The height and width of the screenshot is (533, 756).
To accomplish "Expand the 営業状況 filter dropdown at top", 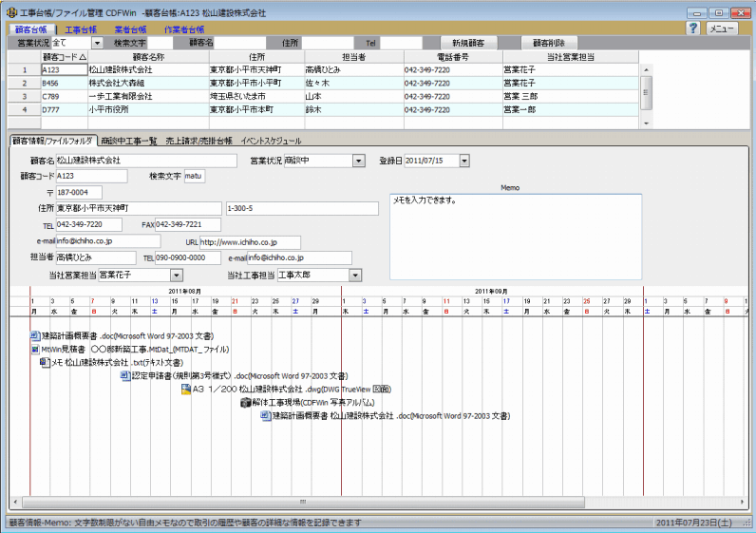I will [x=97, y=43].
